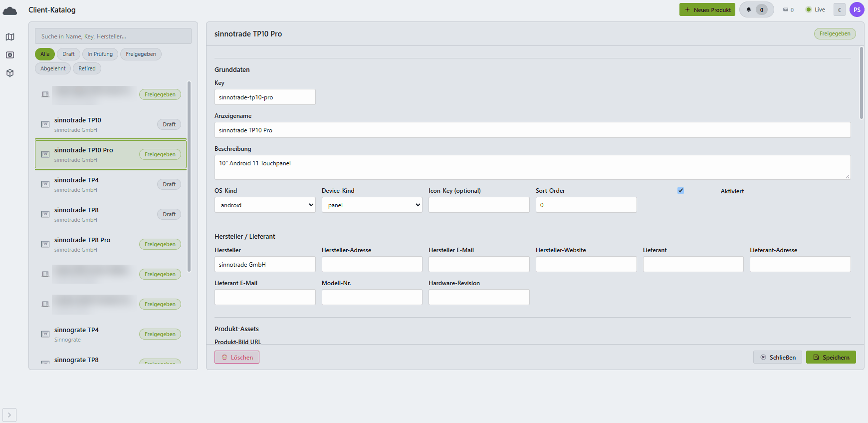The image size is (868, 423).
Task: Filter list by Draft status
Action: tap(69, 54)
